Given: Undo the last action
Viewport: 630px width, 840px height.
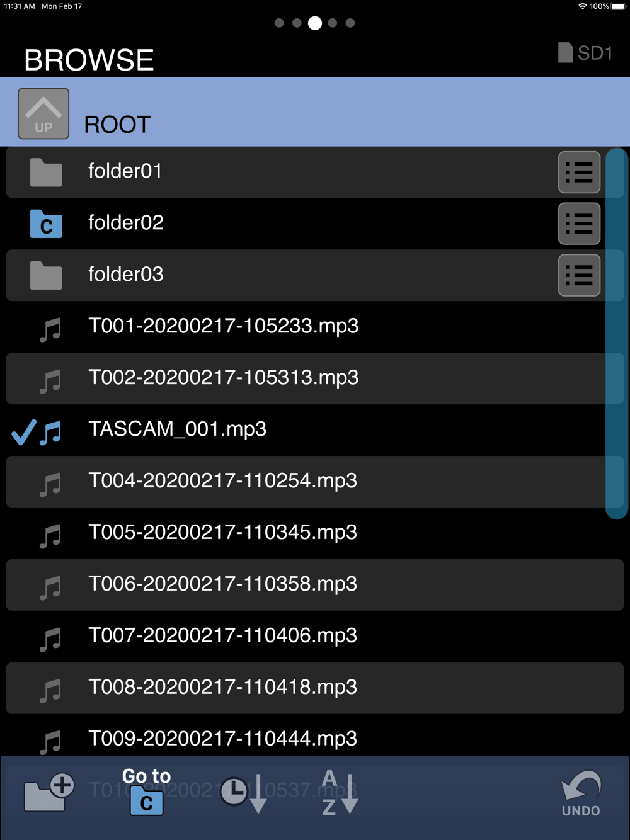Looking at the screenshot, I should (581, 793).
